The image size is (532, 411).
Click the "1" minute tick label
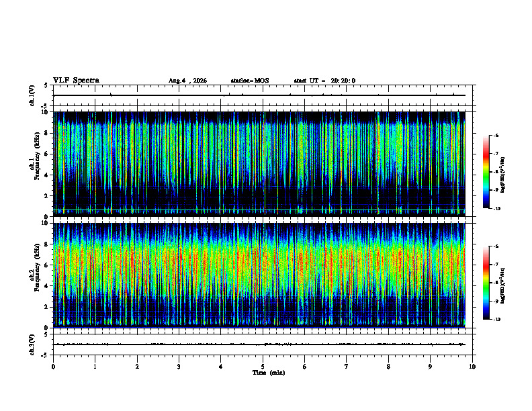[x=95, y=367]
